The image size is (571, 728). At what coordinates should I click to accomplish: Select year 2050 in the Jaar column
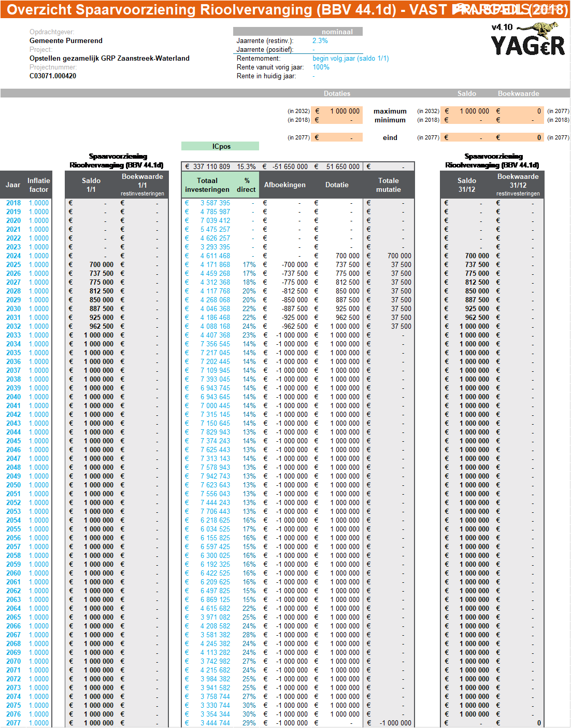point(13,485)
